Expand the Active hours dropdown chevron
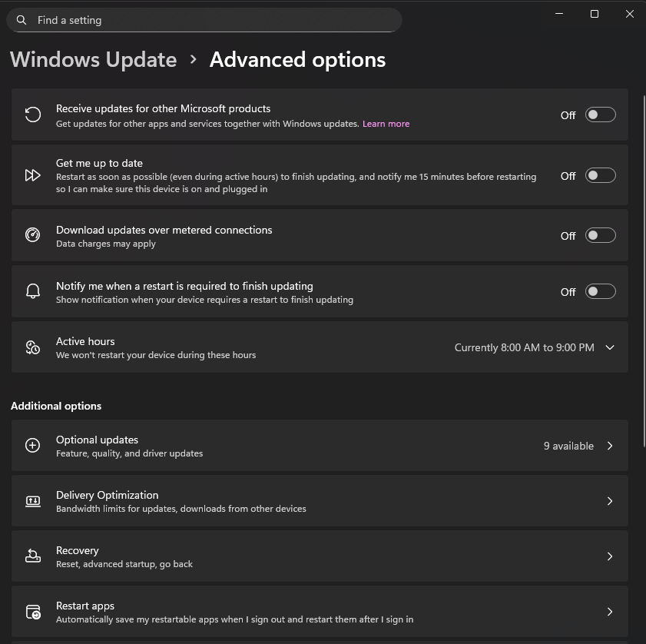Screen dimensions: 646x644 (610, 347)
